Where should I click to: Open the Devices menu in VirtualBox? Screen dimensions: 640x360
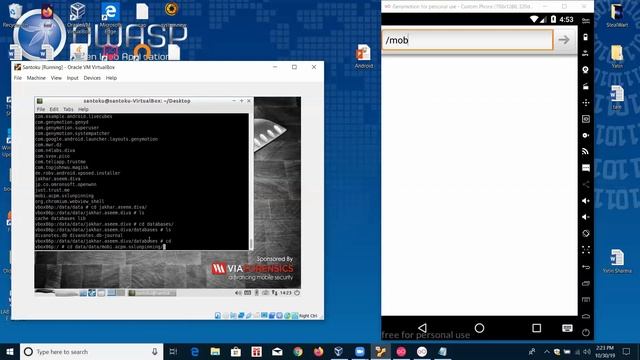92,78
